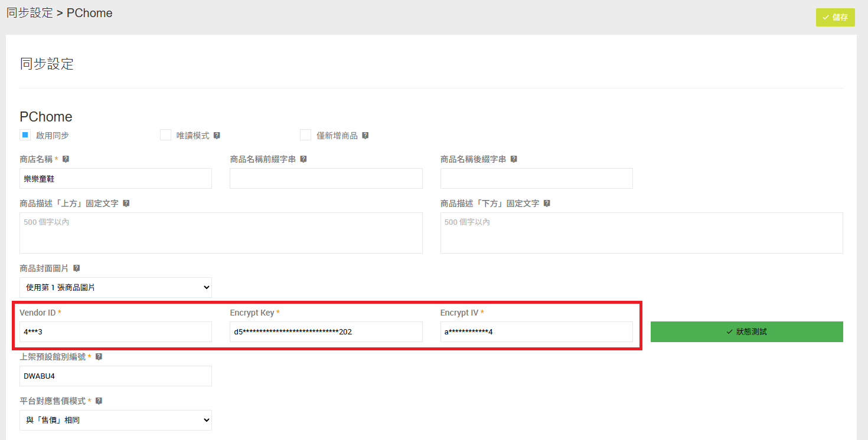Go to 同步設定 in the breadcrumb

click(x=30, y=13)
